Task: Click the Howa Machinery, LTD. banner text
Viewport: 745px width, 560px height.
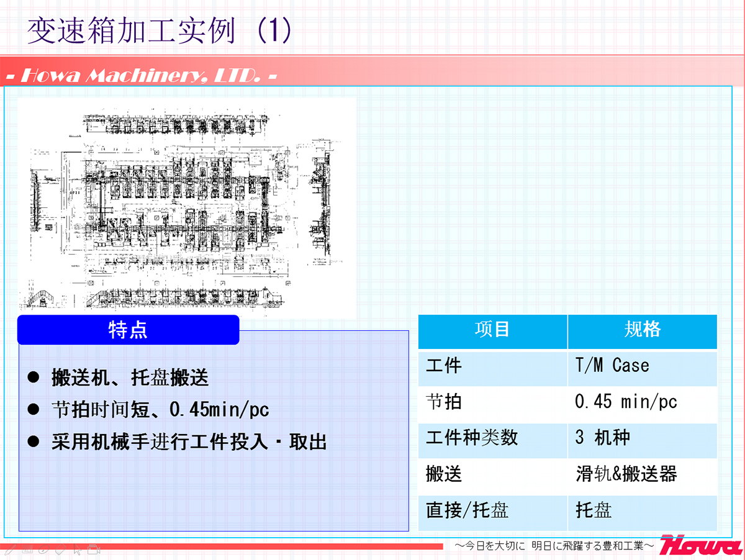Action: pyautogui.click(x=140, y=76)
